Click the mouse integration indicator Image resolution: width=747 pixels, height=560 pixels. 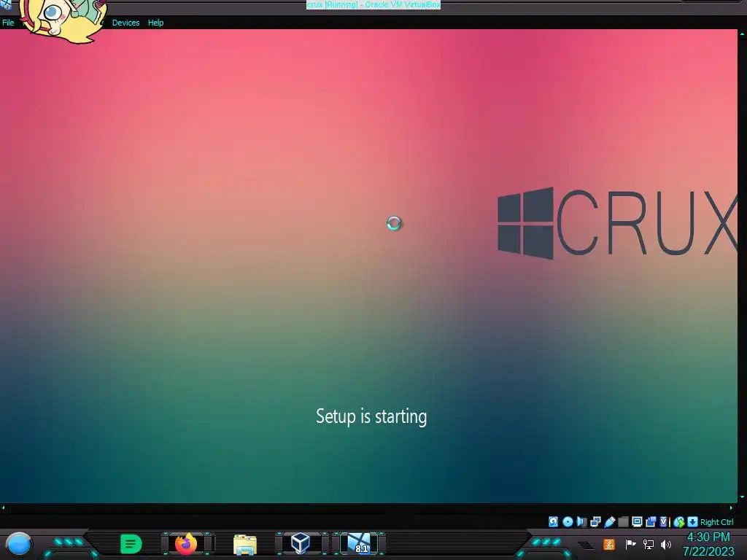point(679,522)
